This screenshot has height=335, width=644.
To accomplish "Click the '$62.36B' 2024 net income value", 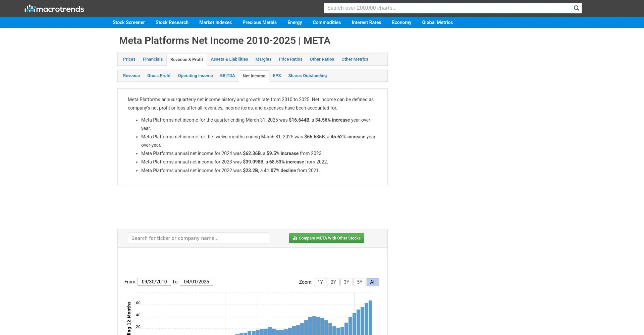I will (252, 153).
